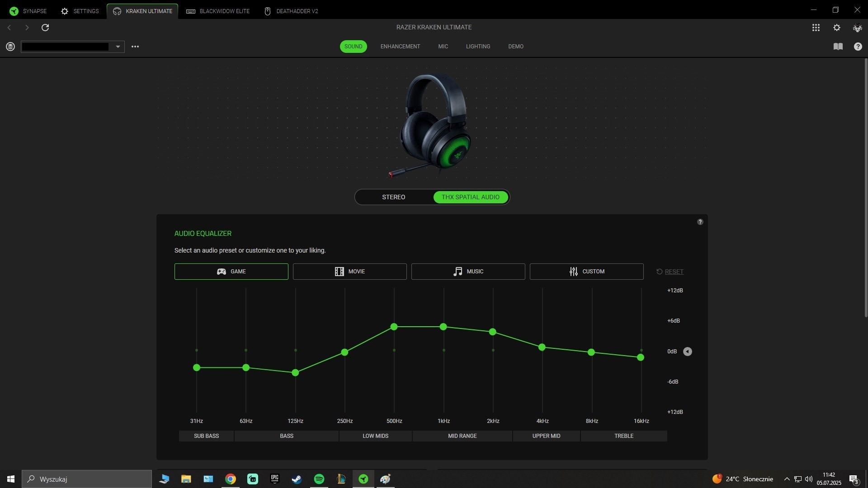Click the Razer Synapse taskbar icon
This screenshot has width=868, height=488.
pos(363,479)
